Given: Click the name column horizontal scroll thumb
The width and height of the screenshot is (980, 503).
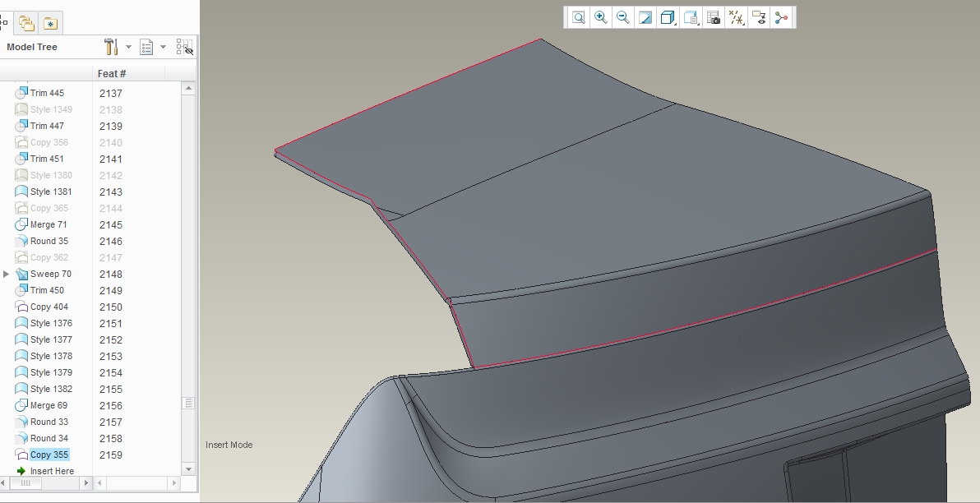Looking at the screenshot, I should click(25, 482).
